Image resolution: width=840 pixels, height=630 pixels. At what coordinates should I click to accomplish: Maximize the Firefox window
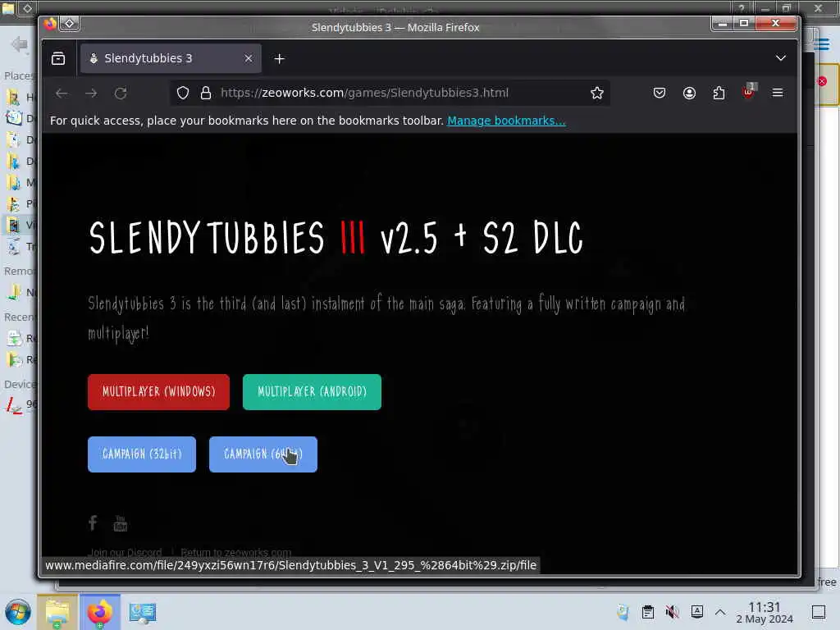(743, 24)
